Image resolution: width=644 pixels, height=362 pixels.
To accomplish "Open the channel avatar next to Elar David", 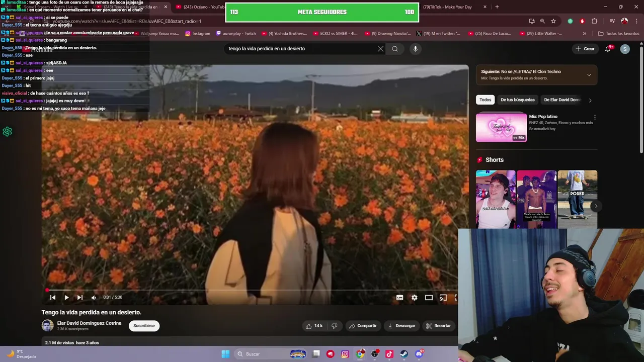I will coord(47,326).
